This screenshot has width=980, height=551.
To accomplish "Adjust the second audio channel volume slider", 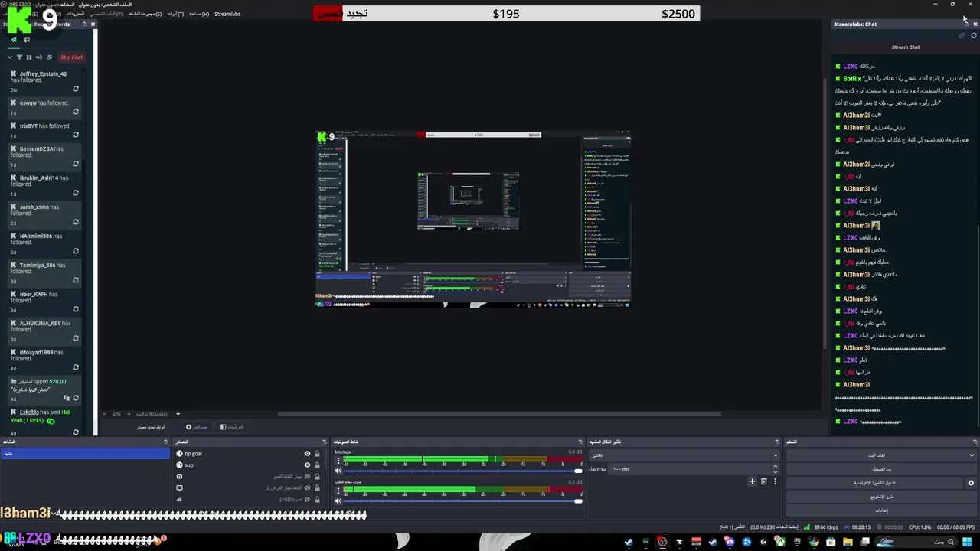I will coord(463,501).
